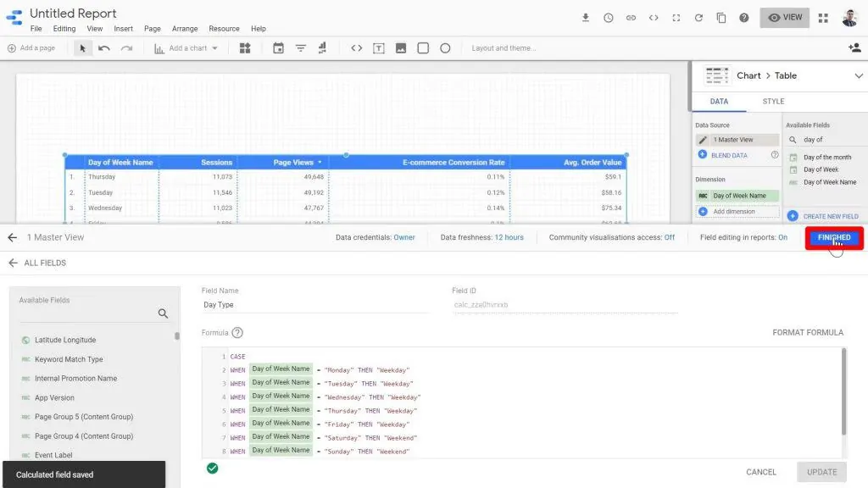The width and height of the screenshot is (868, 488).
Task: Insert a text box
Action: (x=378, y=48)
